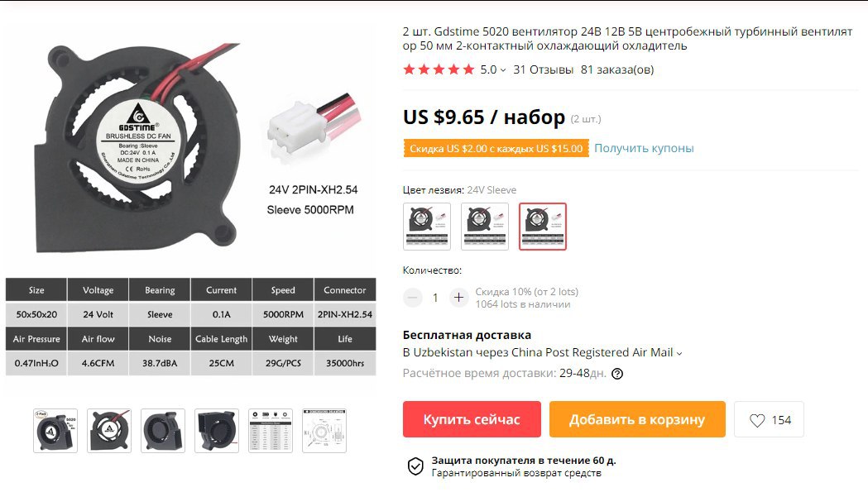Show the fourth fan side-view thumbnail
The image size is (868, 492).
217,431
